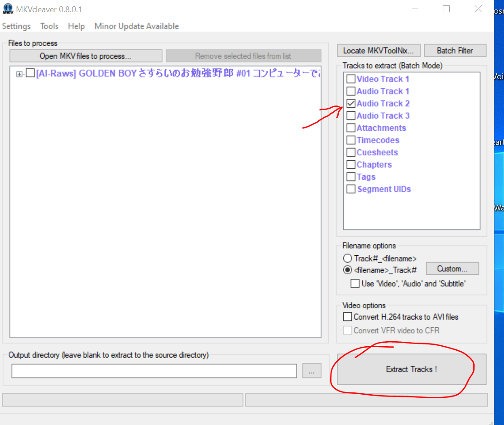
Task: Tick the Chapters checkbox
Action: click(x=351, y=164)
